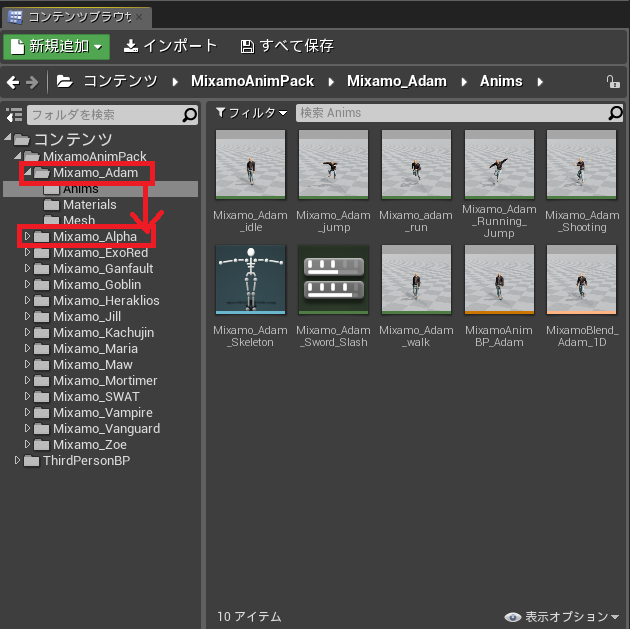This screenshot has height=629, width=630.
Task: Select the コンテンツブラウザ tab
Action: pos(76,17)
